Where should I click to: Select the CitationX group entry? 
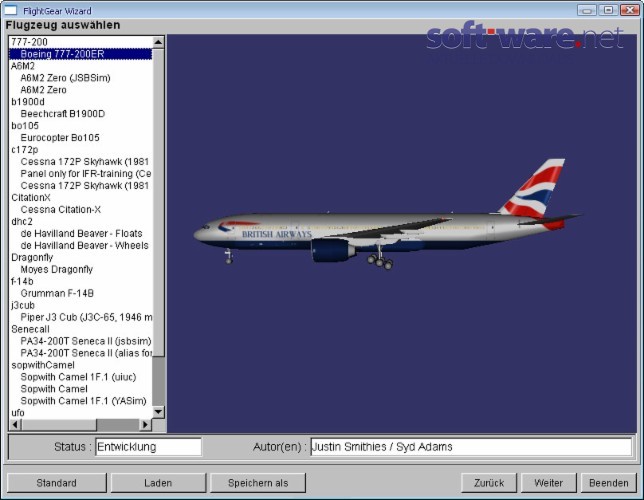(80, 197)
